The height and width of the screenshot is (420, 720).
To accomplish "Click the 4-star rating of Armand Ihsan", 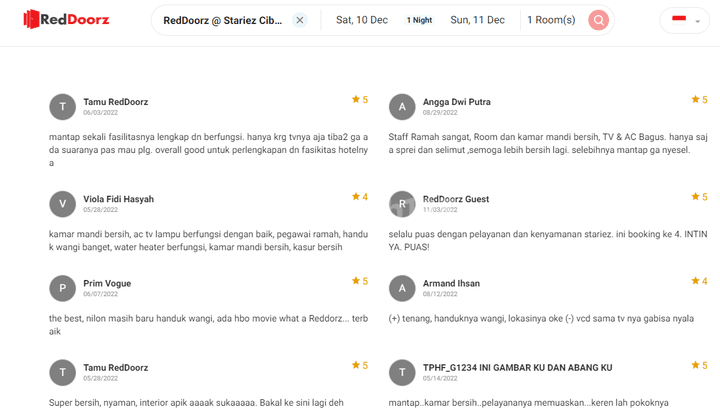I will [699, 281].
